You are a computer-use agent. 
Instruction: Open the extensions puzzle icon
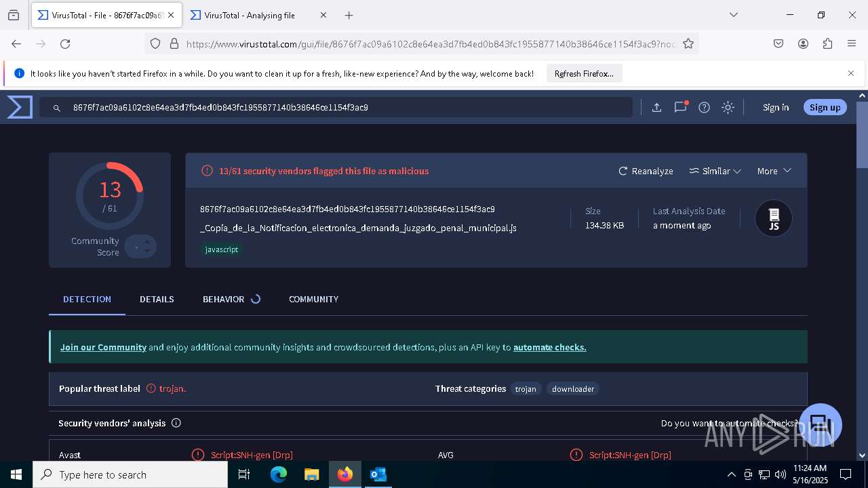tap(827, 43)
